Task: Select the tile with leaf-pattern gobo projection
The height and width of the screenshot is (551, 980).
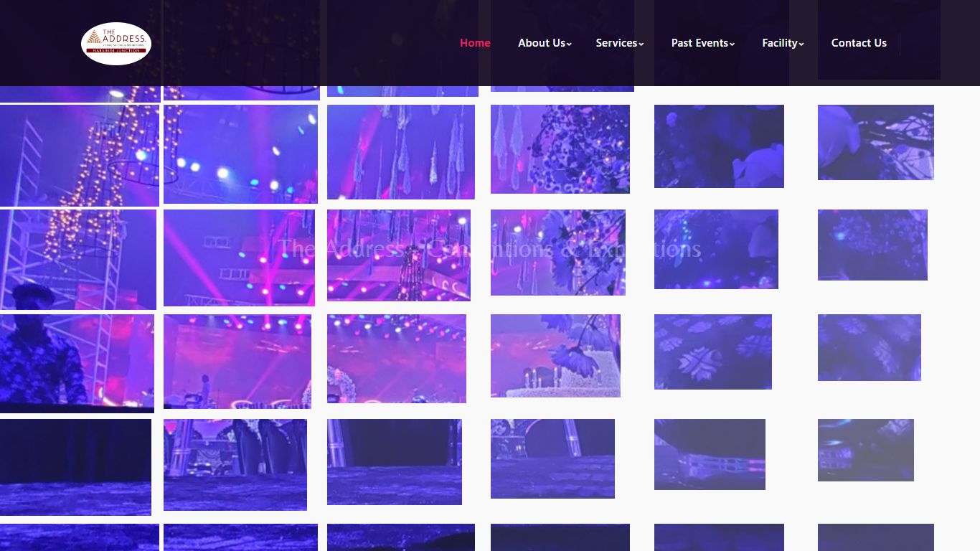Action: coord(713,352)
